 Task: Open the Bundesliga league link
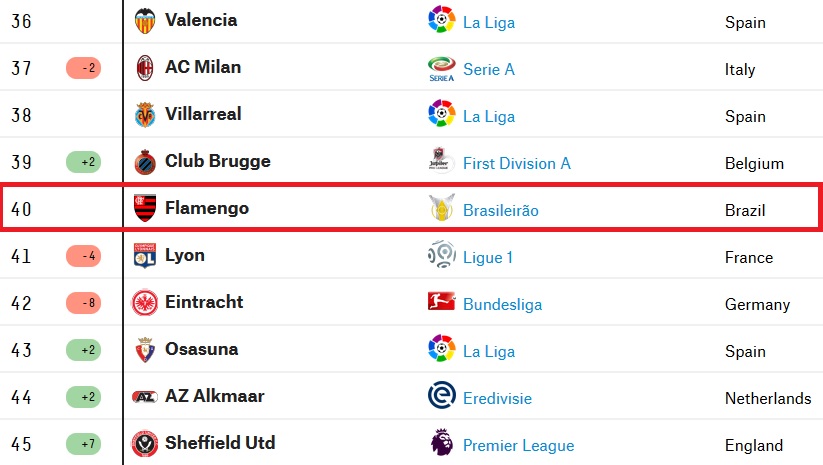point(502,304)
